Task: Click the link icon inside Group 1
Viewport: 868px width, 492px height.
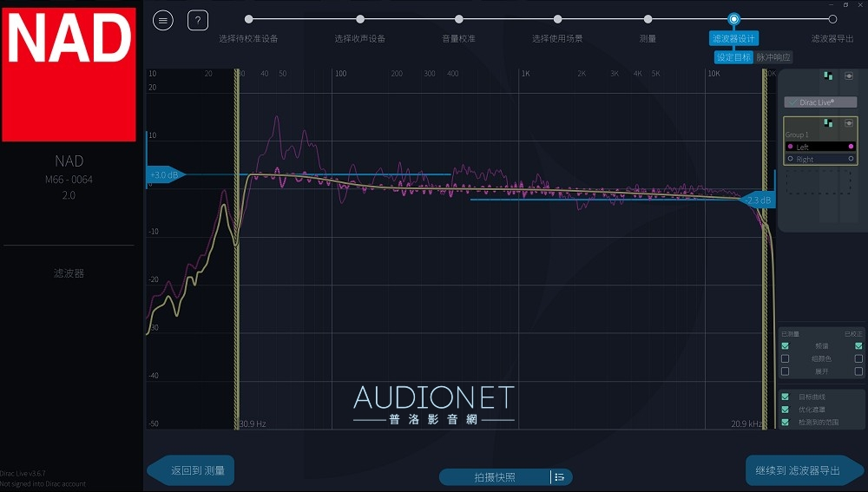Action: point(849,123)
